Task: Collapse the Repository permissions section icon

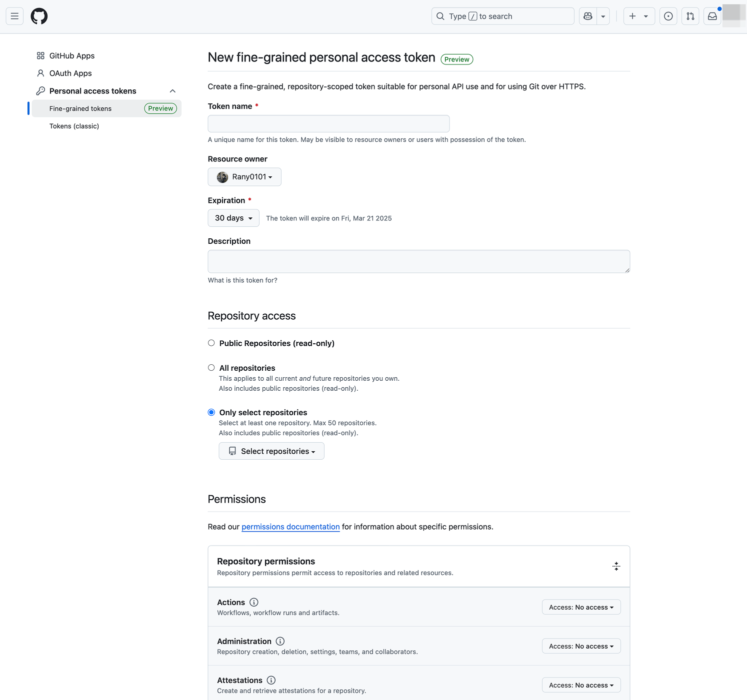Action: point(616,566)
